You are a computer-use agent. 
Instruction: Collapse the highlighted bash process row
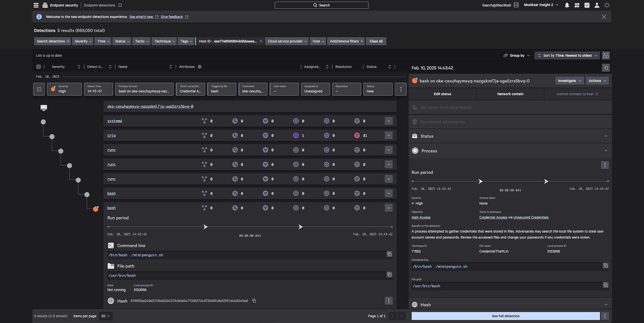tap(388, 208)
